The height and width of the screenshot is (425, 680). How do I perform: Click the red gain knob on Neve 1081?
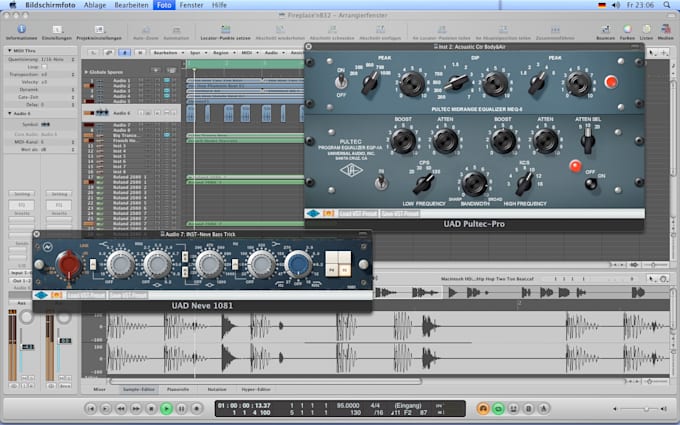tap(69, 264)
